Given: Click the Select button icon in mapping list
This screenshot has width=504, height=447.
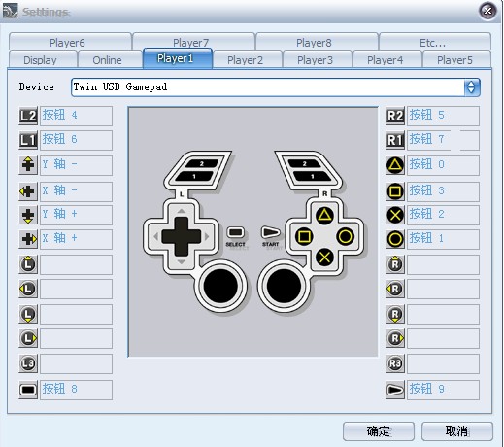Looking at the screenshot, I should point(28,390).
